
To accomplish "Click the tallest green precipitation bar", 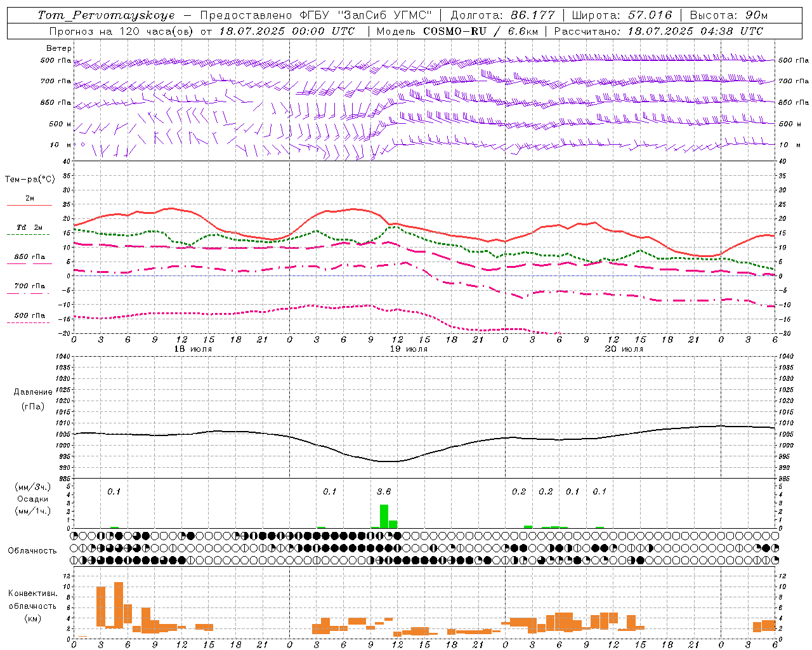I will (x=384, y=516).
